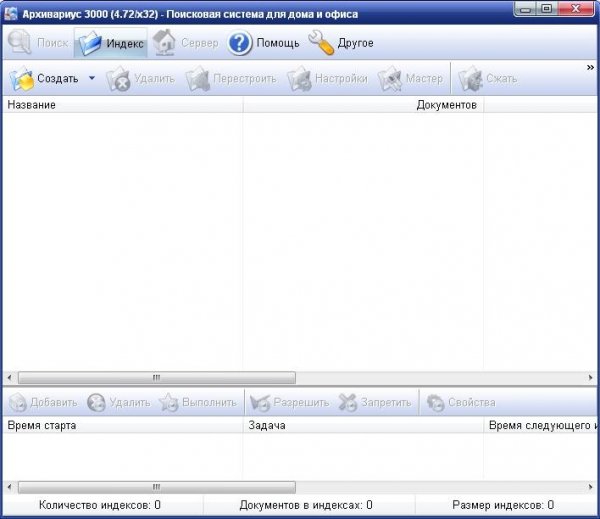Expand the toolbar overflow chevron »

pyautogui.click(x=590, y=68)
